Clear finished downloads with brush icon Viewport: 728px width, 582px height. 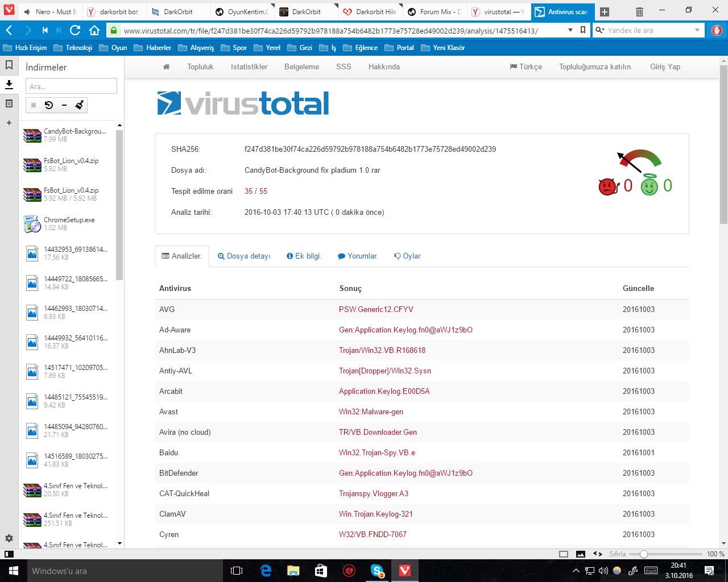click(80, 105)
